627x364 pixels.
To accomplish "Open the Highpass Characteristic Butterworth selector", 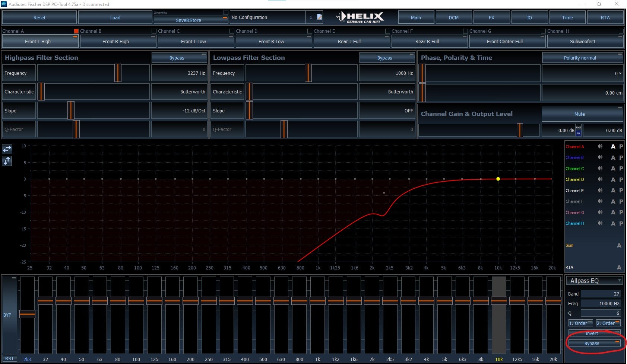I will (x=179, y=92).
